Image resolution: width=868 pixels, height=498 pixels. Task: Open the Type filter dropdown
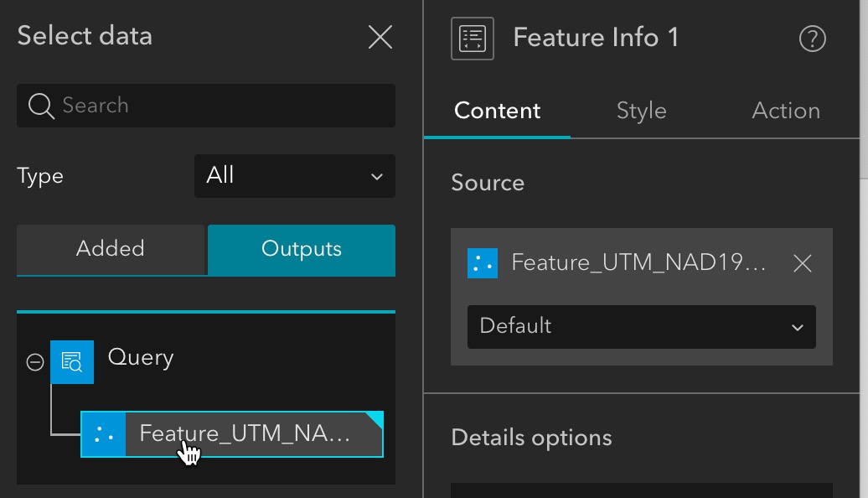click(x=294, y=175)
